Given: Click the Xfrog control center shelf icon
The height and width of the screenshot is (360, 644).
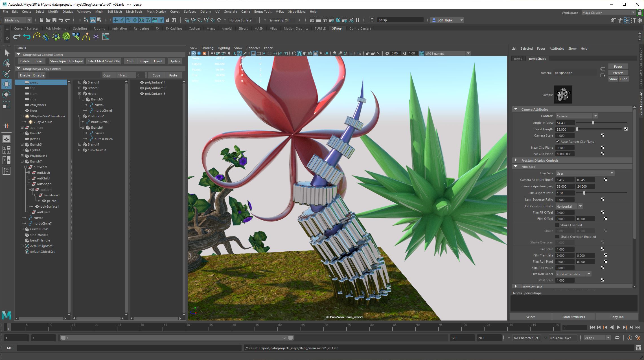Looking at the screenshot, I should click(106, 37).
